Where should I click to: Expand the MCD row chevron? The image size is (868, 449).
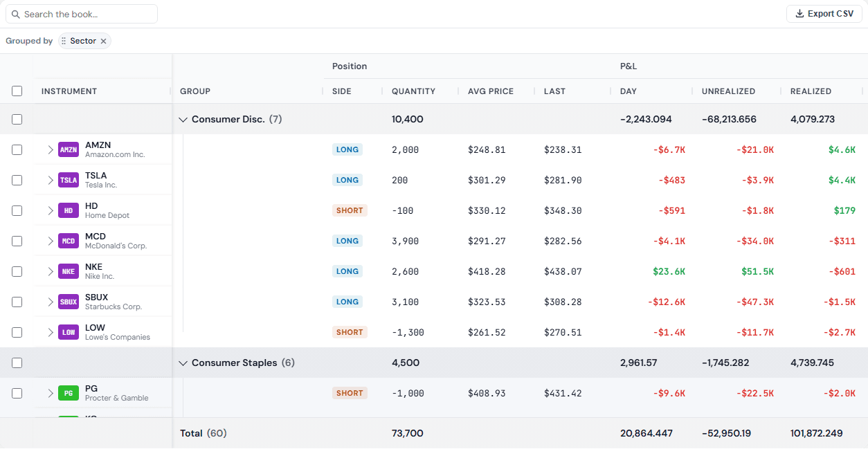(x=51, y=241)
